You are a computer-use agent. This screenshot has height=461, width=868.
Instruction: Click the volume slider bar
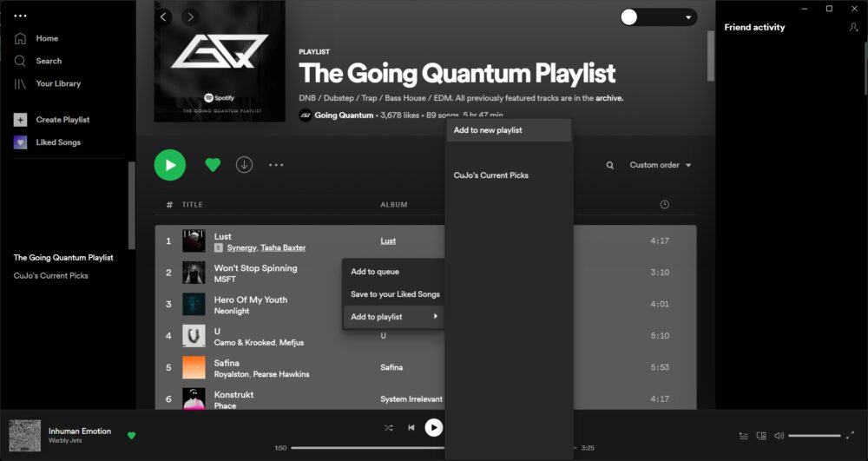814,436
